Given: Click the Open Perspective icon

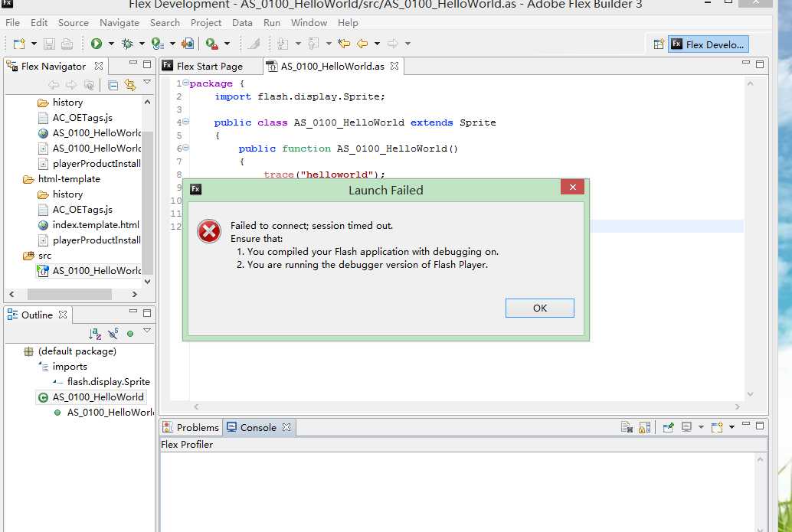Looking at the screenshot, I should (659, 44).
